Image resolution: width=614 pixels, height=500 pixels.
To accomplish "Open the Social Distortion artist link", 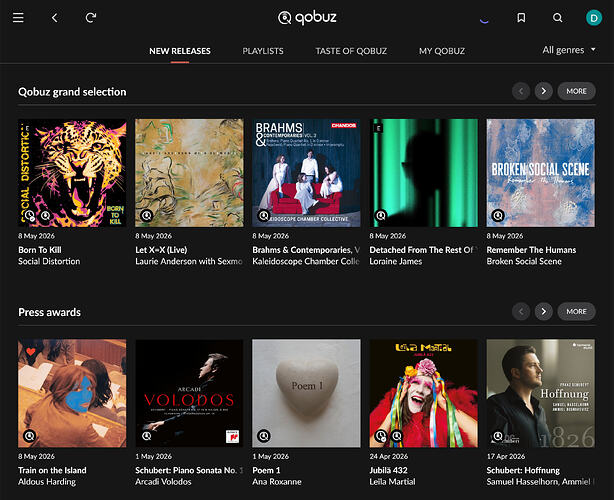I will 49,261.
